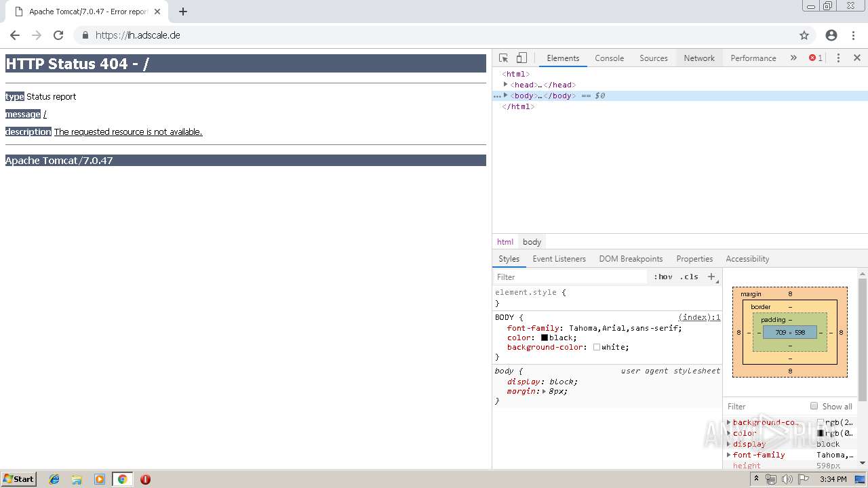Image resolution: width=868 pixels, height=488 pixels.
Task: Open the red error count indicator
Action: point(816,58)
